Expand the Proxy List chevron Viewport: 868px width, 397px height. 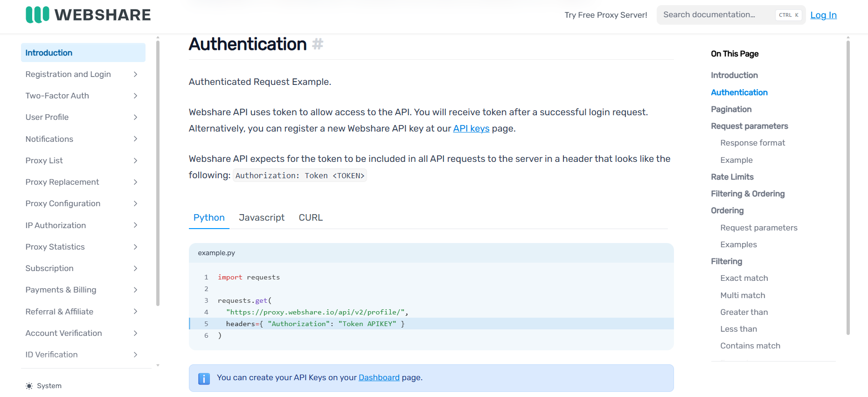[x=135, y=160]
